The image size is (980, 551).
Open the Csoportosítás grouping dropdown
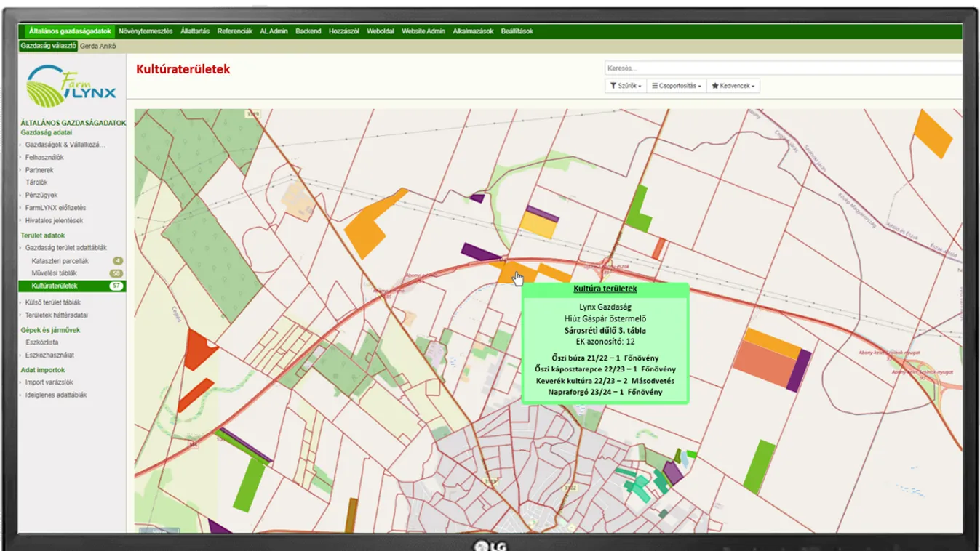[676, 86]
